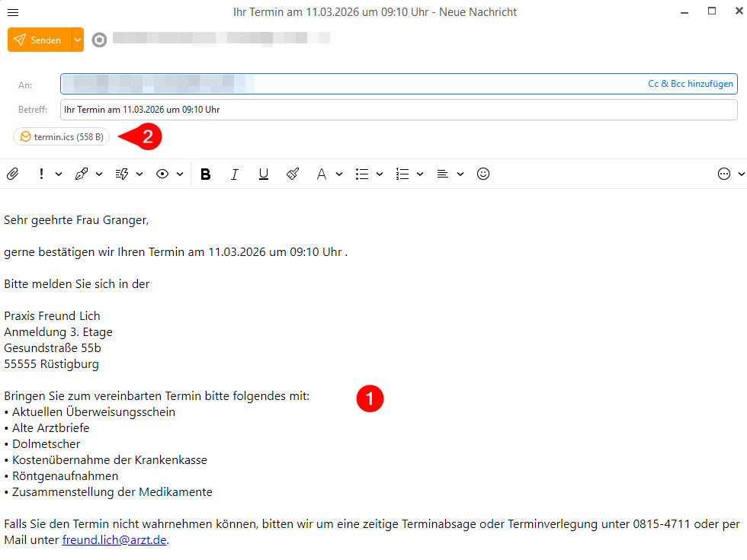This screenshot has height=560, width=747.
Task: Click the pen signature icon in toolbar
Action: point(81,174)
